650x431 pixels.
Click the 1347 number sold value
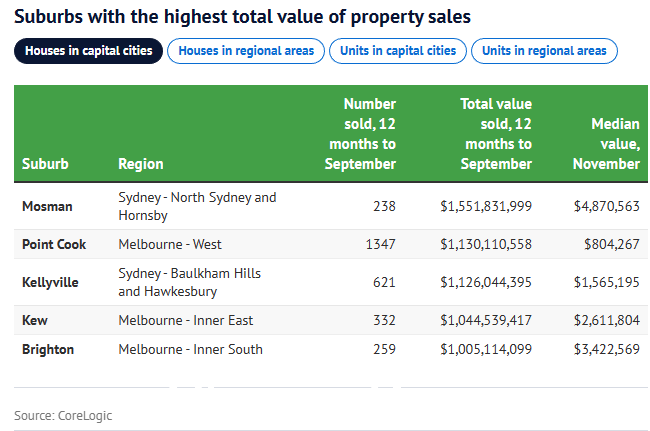[x=381, y=244]
